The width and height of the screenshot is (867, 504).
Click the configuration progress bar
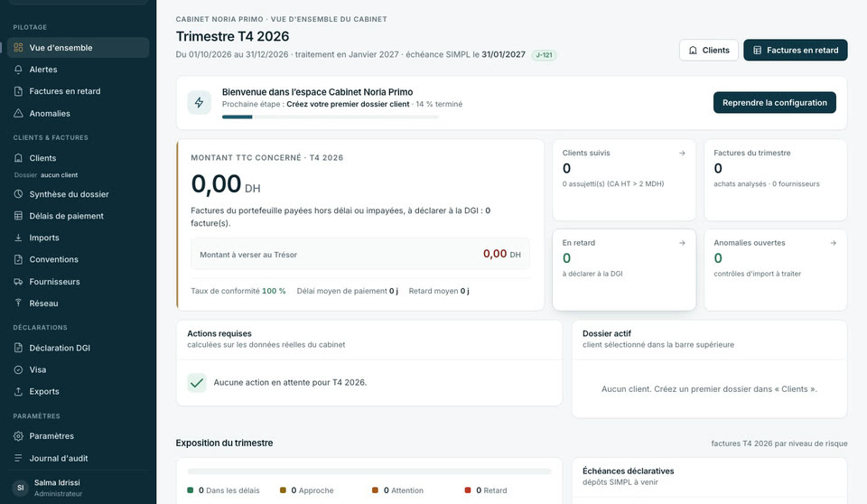pyautogui.click(x=331, y=117)
